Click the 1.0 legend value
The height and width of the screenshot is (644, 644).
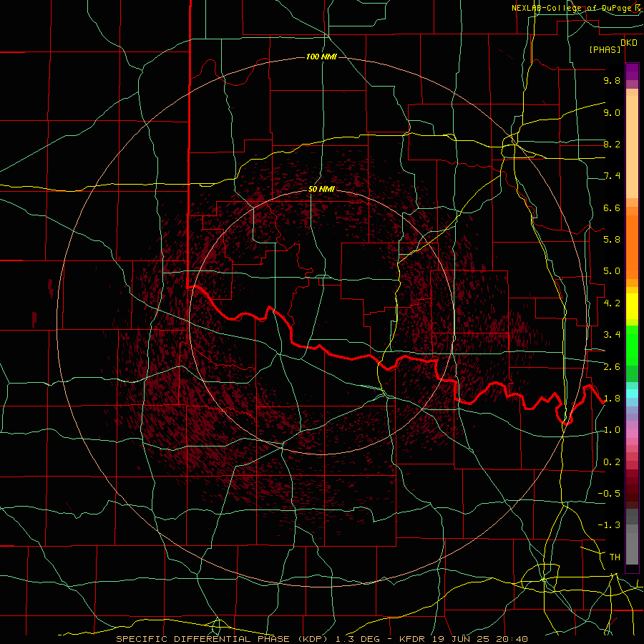pyautogui.click(x=612, y=430)
